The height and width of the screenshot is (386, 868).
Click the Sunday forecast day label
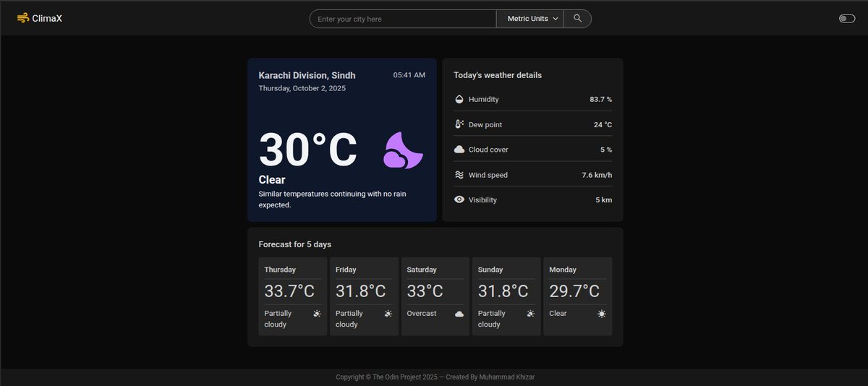490,270
